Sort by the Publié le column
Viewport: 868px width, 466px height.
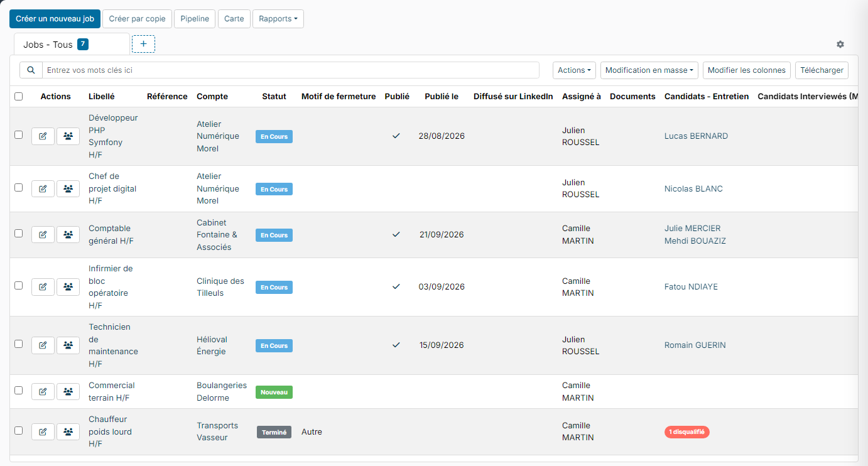(442, 97)
